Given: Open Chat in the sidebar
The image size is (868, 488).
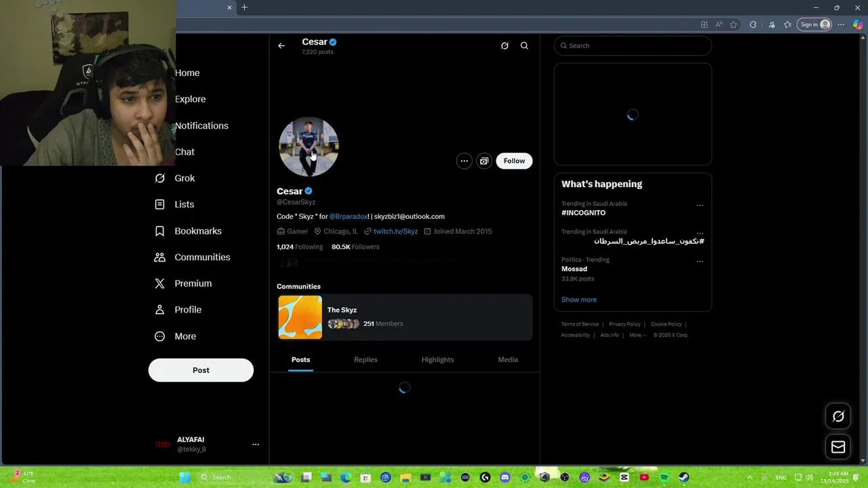Looking at the screenshot, I should [x=184, y=152].
